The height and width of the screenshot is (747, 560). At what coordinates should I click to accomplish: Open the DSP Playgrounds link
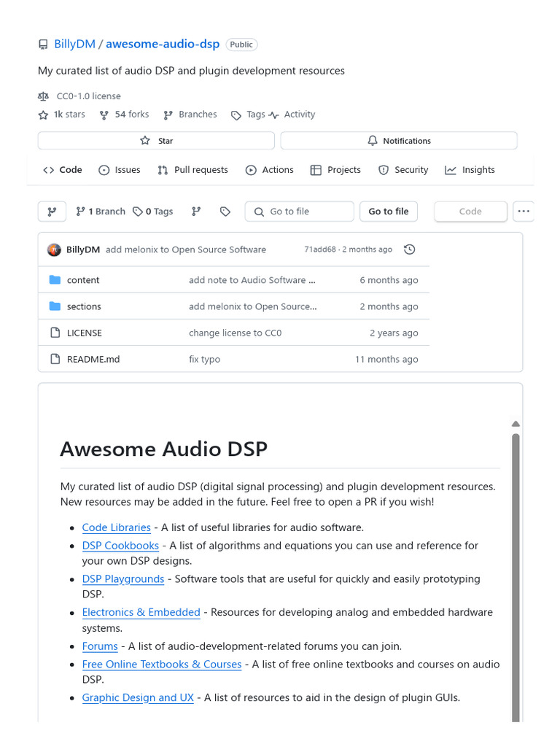122,578
